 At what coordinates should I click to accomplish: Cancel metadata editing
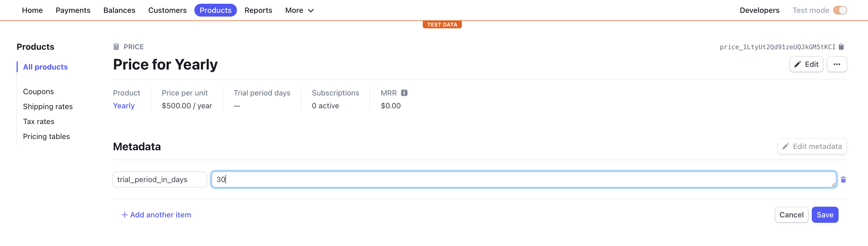point(791,215)
